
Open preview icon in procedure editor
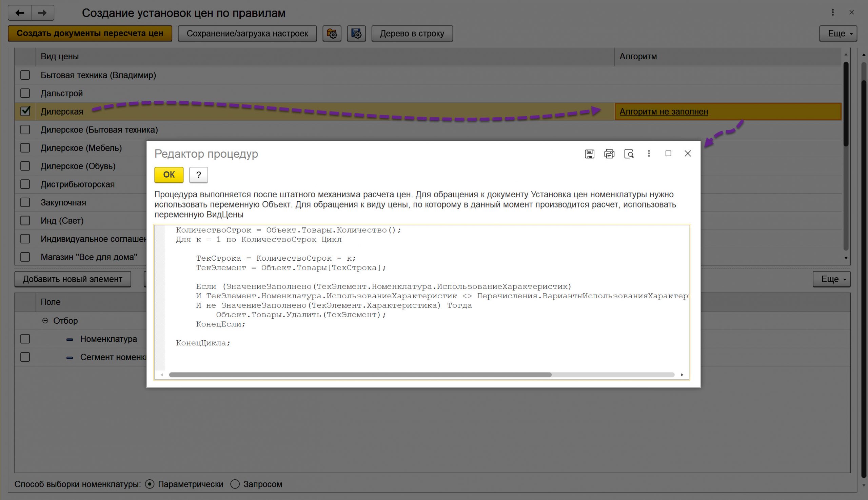coord(629,154)
